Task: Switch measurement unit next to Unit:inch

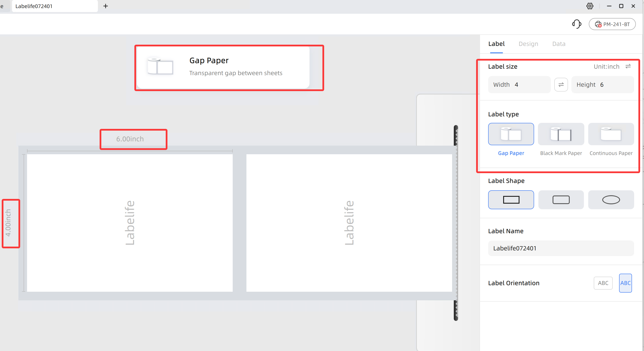Action: coord(628,66)
